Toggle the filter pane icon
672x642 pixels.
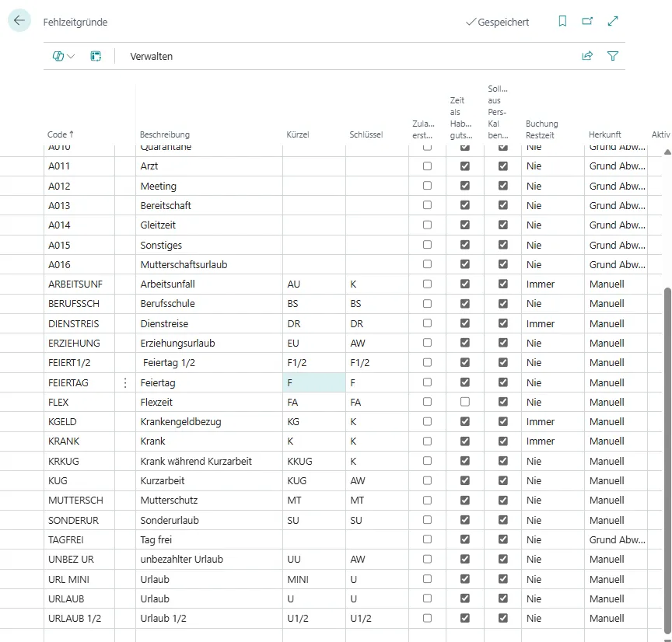coord(613,56)
